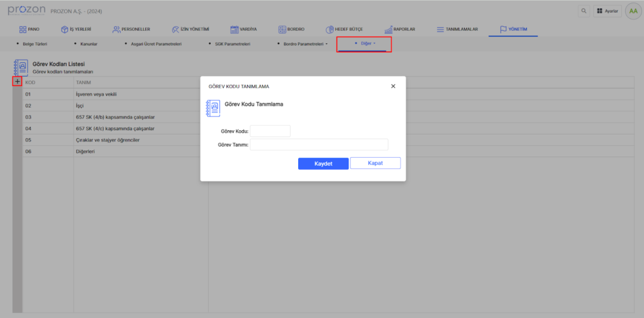
Task: Open the Ayarlar settings button
Action: pyautogui.click(x=608, y=11)
